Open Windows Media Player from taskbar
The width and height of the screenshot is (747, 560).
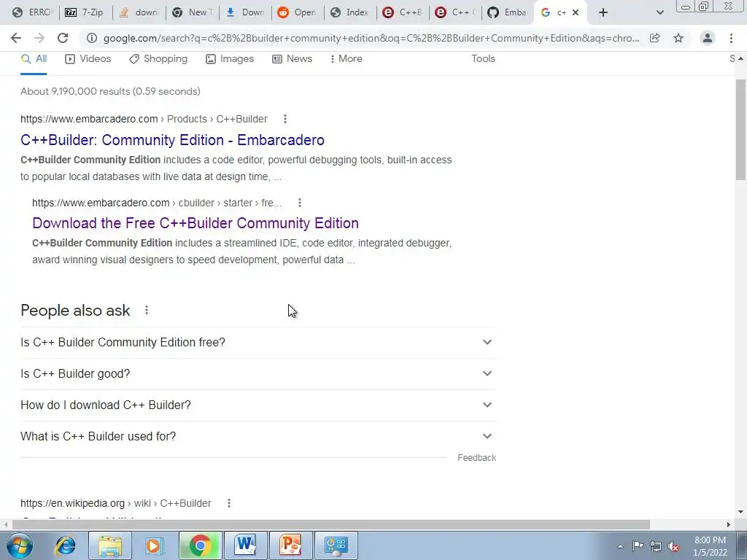[x=155, y=545]
